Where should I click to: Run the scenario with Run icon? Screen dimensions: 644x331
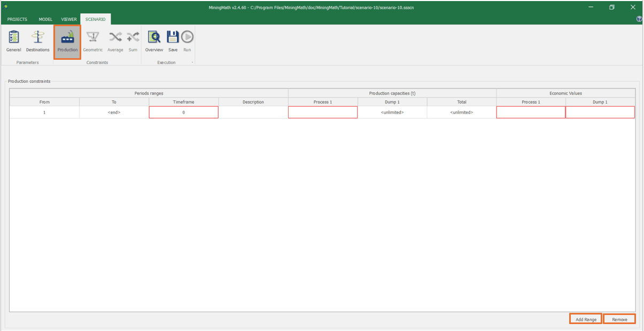tap(187, 41)
